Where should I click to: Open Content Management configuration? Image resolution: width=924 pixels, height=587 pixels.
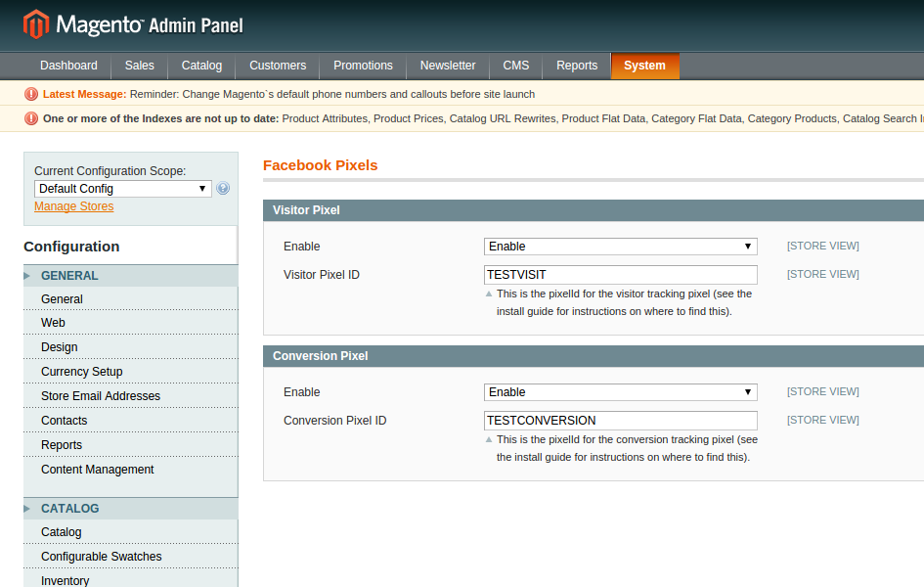point(131,470)
